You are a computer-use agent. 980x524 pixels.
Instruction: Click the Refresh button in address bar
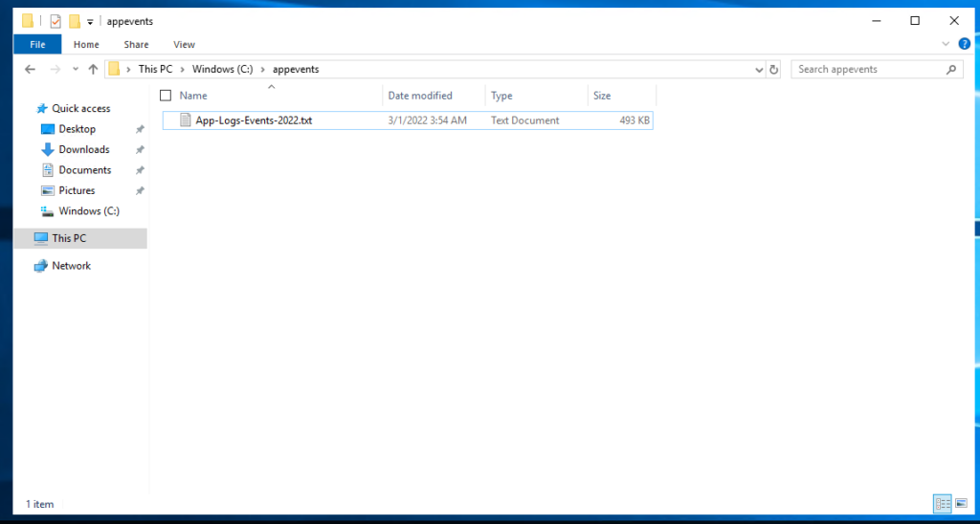pos(773,69)
